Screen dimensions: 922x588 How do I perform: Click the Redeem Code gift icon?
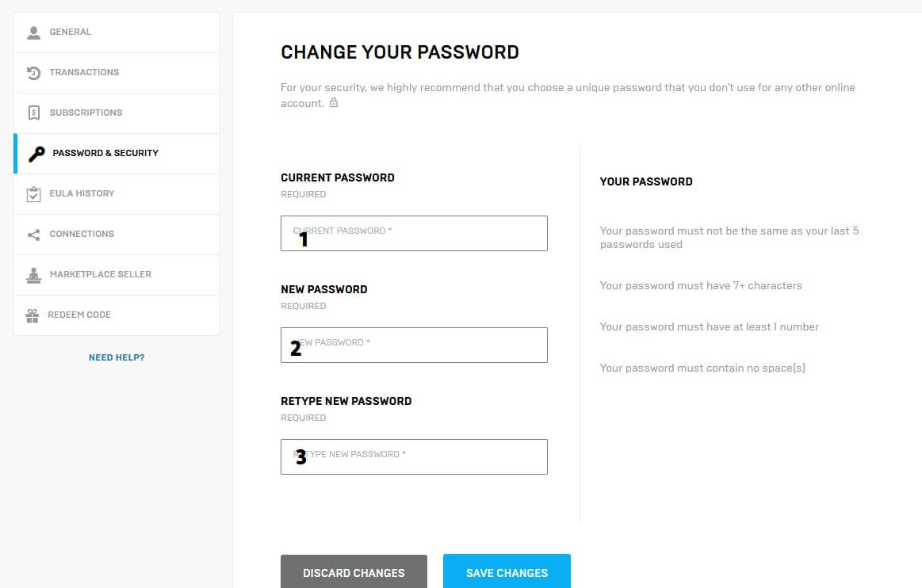[33, 315]
